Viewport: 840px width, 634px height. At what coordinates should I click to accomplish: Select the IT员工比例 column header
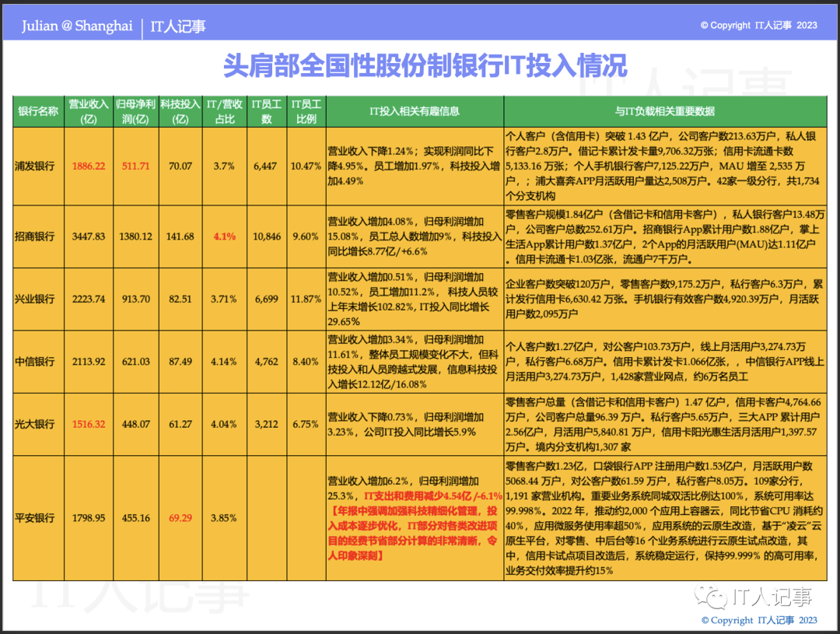(306, 111)
